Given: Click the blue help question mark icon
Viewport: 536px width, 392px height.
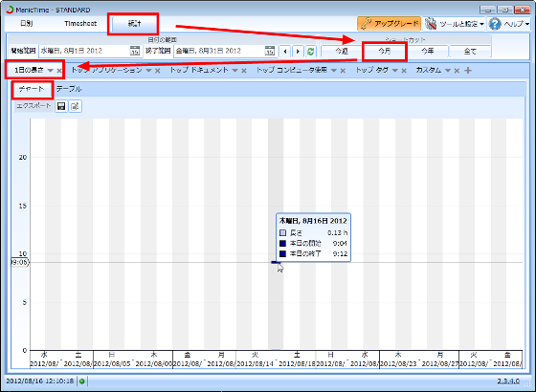Looking at the screenshot, I should 495,24.
